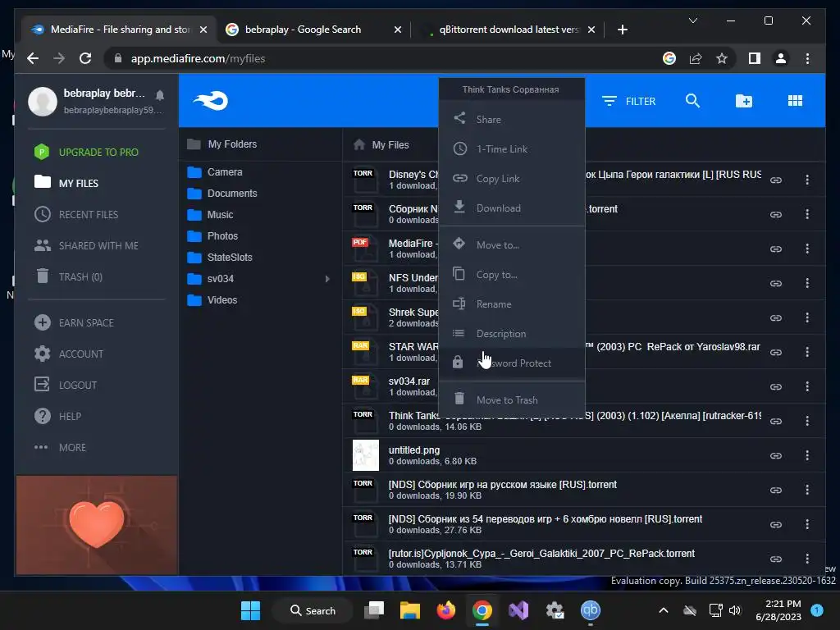840x630 pixels.
Task: Reload the page
Action: pyautogui.click(x=85, y=58)
